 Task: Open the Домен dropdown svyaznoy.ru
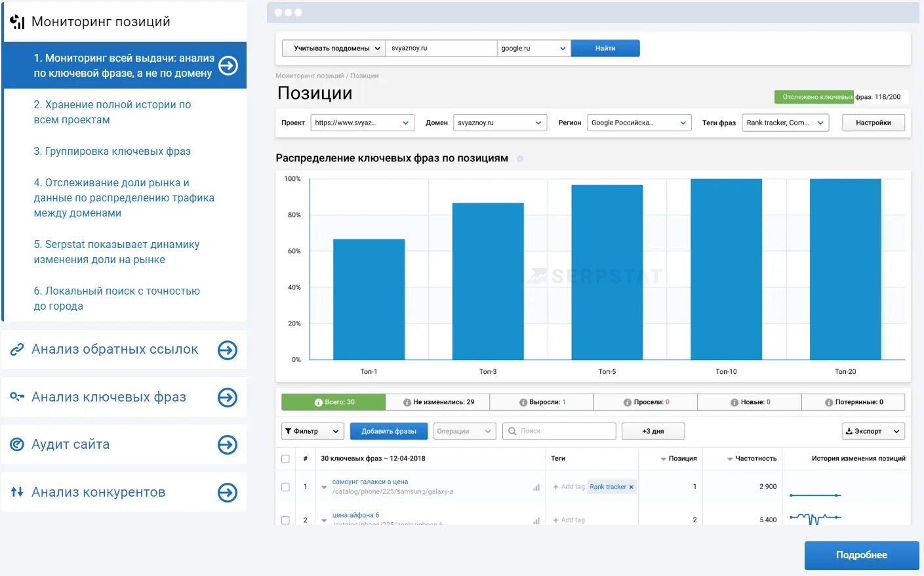tap(500, 123)
